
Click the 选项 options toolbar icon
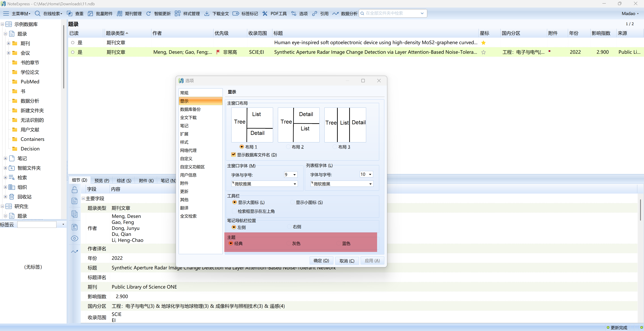click(294, 14)
